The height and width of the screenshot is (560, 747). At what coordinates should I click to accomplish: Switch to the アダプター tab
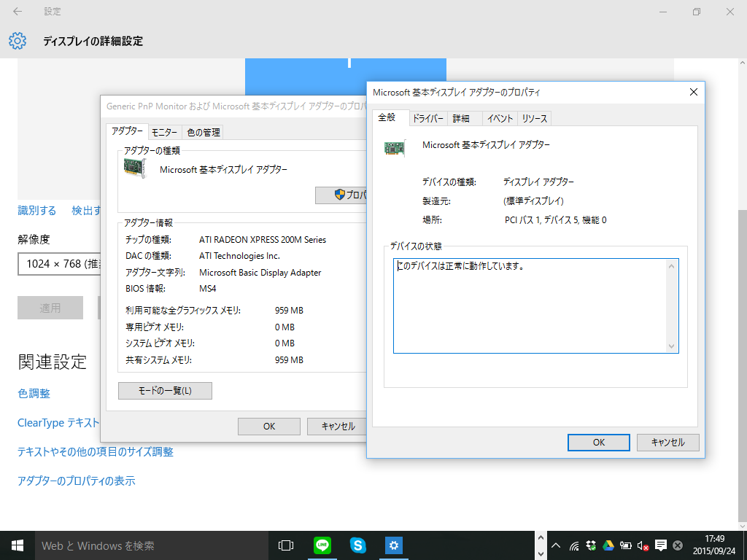(x=127, y=131)
